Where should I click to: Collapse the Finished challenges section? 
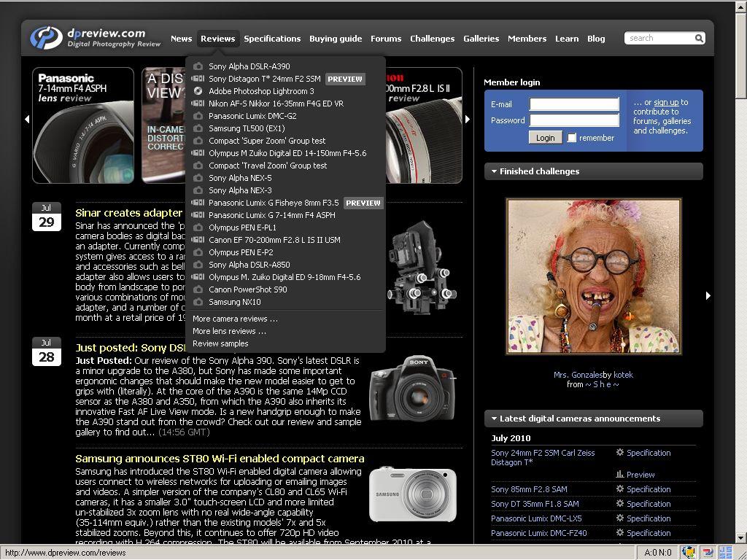pyautogui.click(x=493, y=171)
